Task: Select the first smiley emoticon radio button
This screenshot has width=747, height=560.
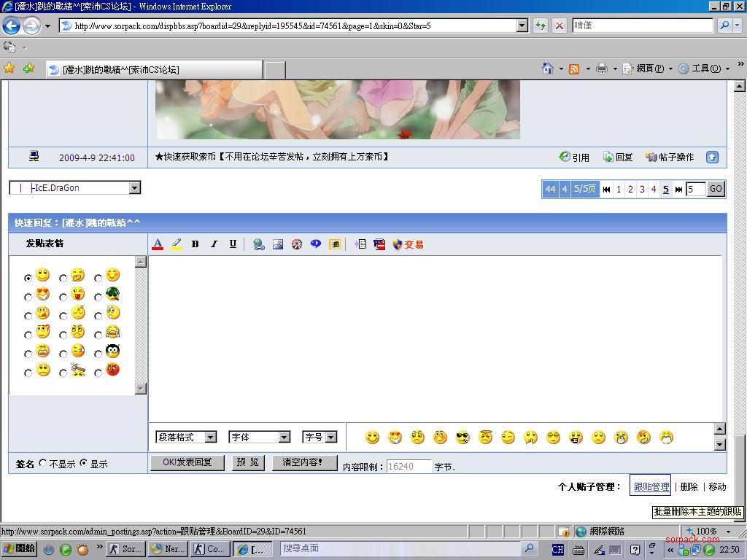Action: (28, 278)
